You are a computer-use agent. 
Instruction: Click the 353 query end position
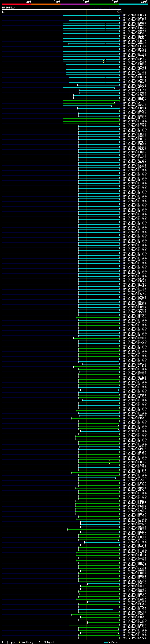pos(118,12)
